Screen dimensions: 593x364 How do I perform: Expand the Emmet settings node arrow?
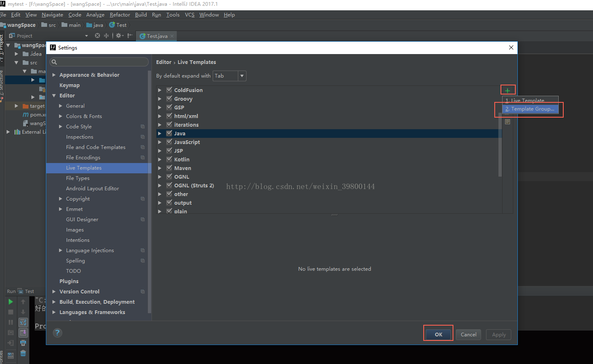(61, 209)
